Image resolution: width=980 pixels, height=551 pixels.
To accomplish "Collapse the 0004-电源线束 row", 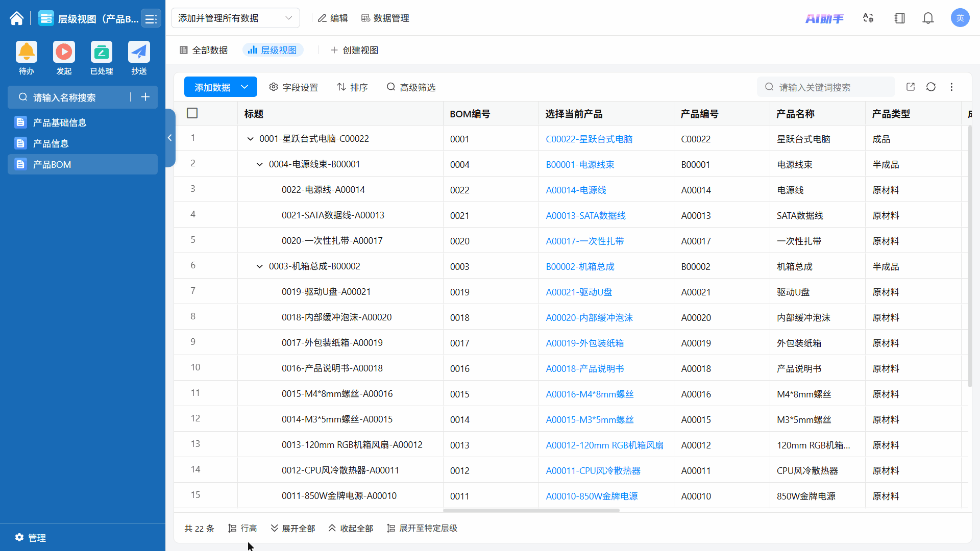I will (259, 164).
